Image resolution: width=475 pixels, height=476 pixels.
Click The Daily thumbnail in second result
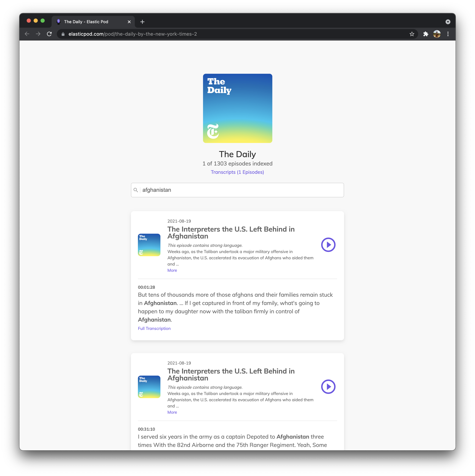click(149, 387)
